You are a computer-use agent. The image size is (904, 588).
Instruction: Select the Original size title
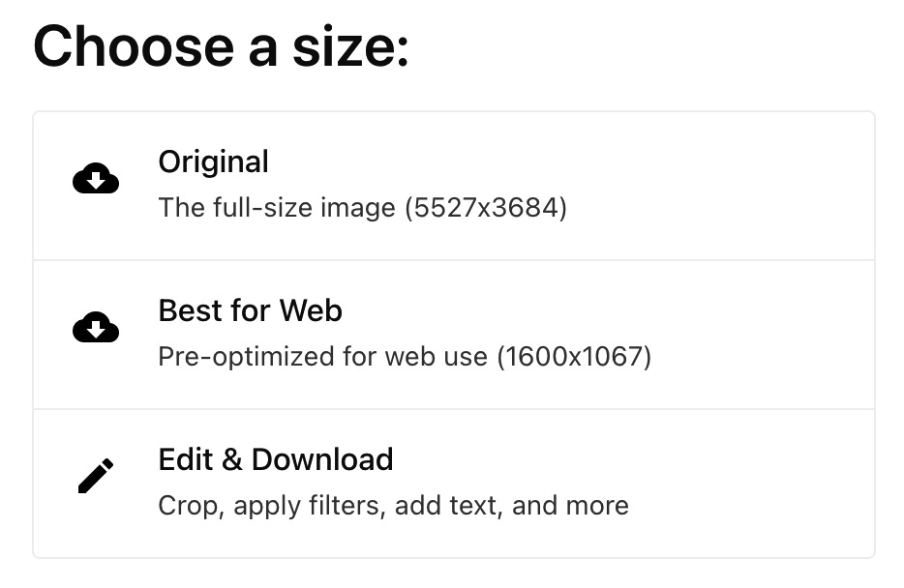pos(213,162)
